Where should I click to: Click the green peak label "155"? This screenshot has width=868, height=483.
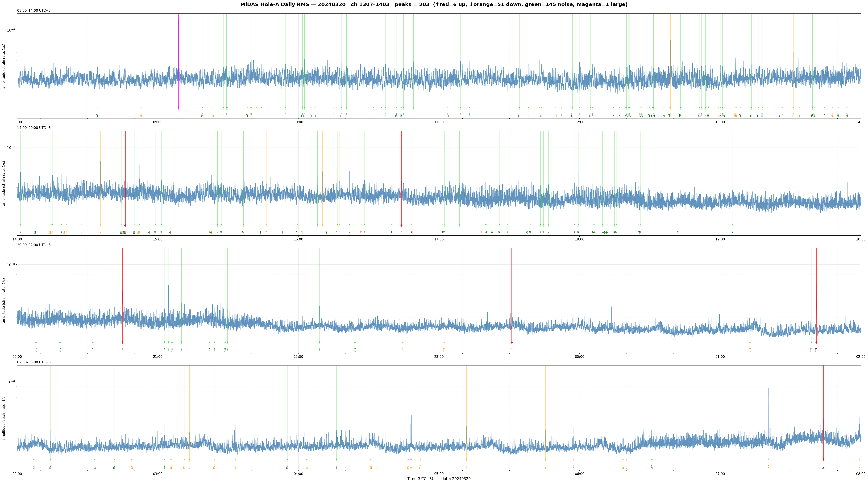click(x=36, y=350)
